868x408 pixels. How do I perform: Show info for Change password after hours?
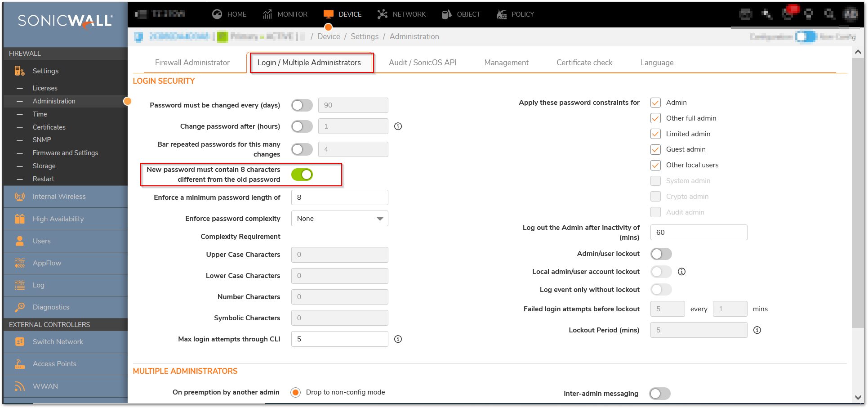pyautogui.click(x=398, y=126)
